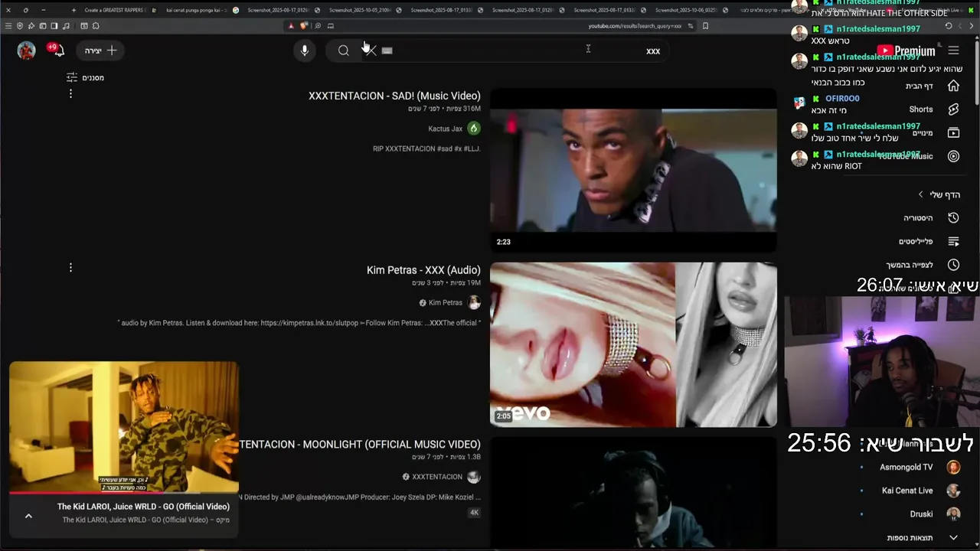
Task: Open XXXTENTACION - SAD! (Music Video) title
Action: 394,96
